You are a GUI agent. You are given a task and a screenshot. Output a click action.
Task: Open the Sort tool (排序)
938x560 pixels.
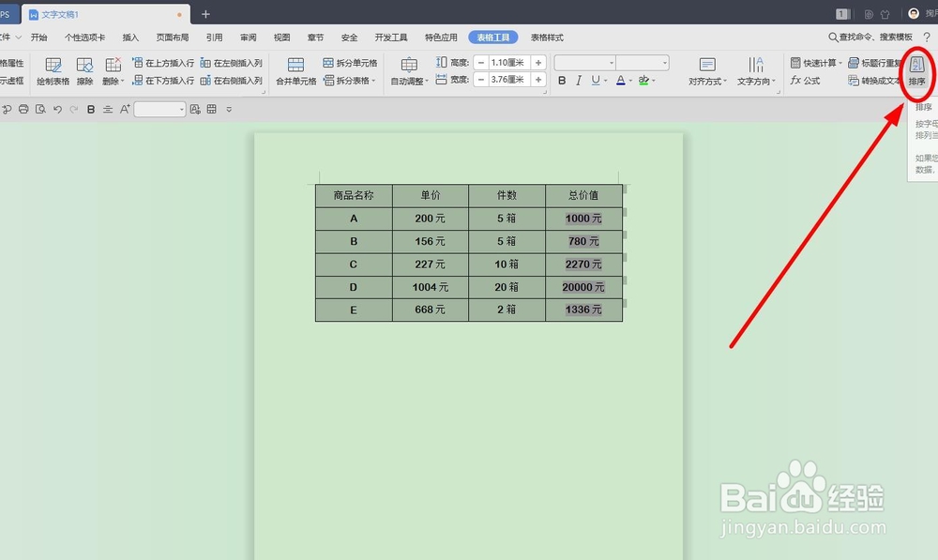coord(917,68)
